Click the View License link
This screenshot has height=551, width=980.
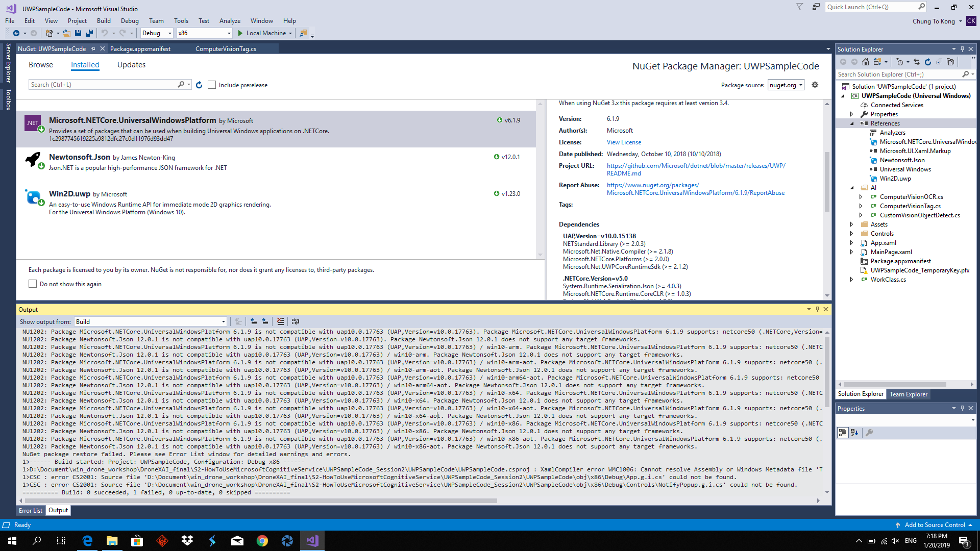click(x=624, y=142)
